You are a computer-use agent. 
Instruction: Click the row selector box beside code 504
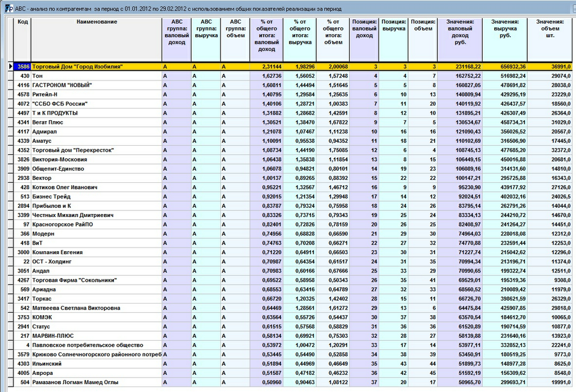(x=10, y=382)
